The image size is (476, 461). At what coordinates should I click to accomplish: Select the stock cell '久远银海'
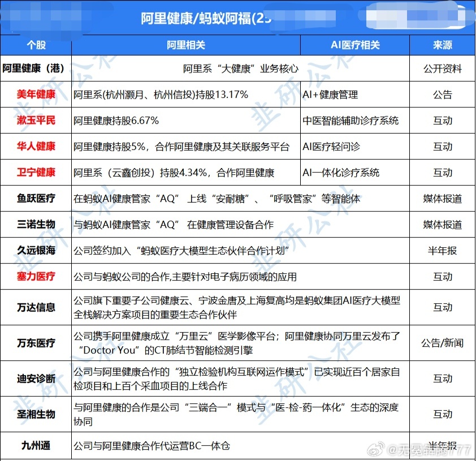coord(36,250)
